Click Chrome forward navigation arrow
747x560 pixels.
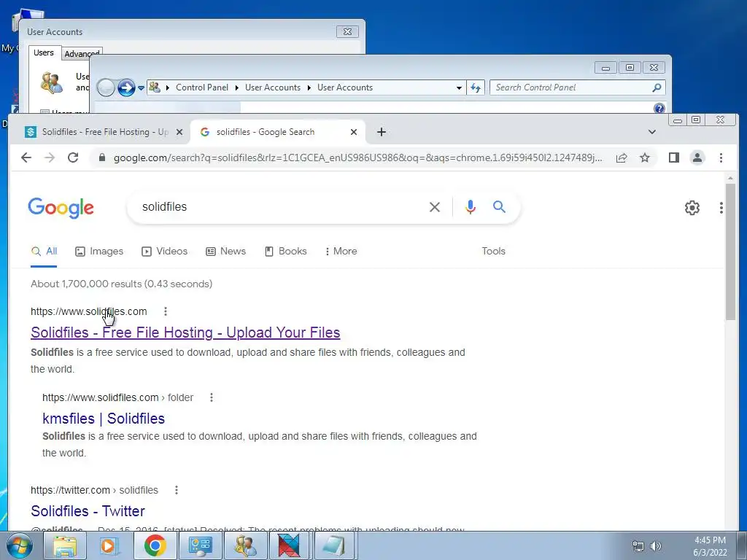(50, 157)
